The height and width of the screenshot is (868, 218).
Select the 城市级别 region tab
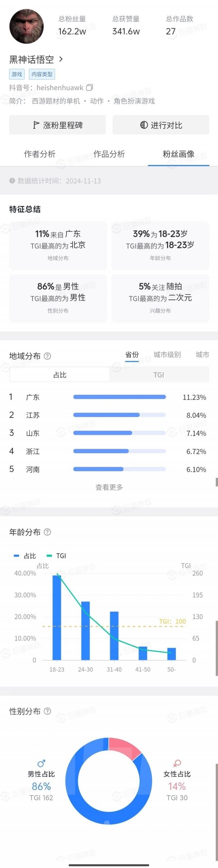click(167, 355)
